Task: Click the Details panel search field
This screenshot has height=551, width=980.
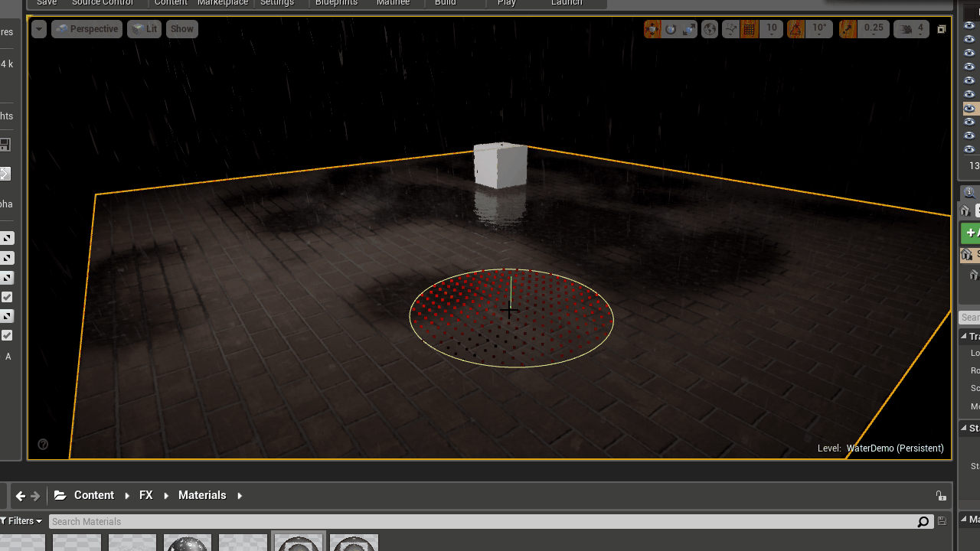Action: click(970, 318)
